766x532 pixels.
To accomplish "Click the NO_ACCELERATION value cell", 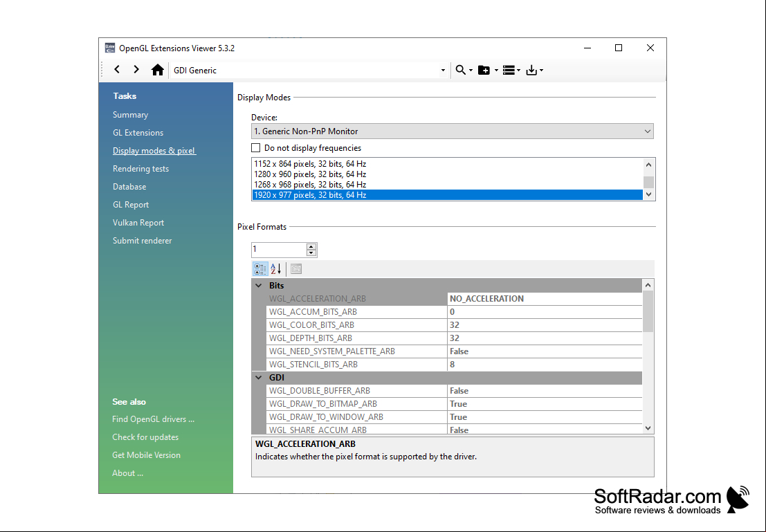I will tap(545, 299).
